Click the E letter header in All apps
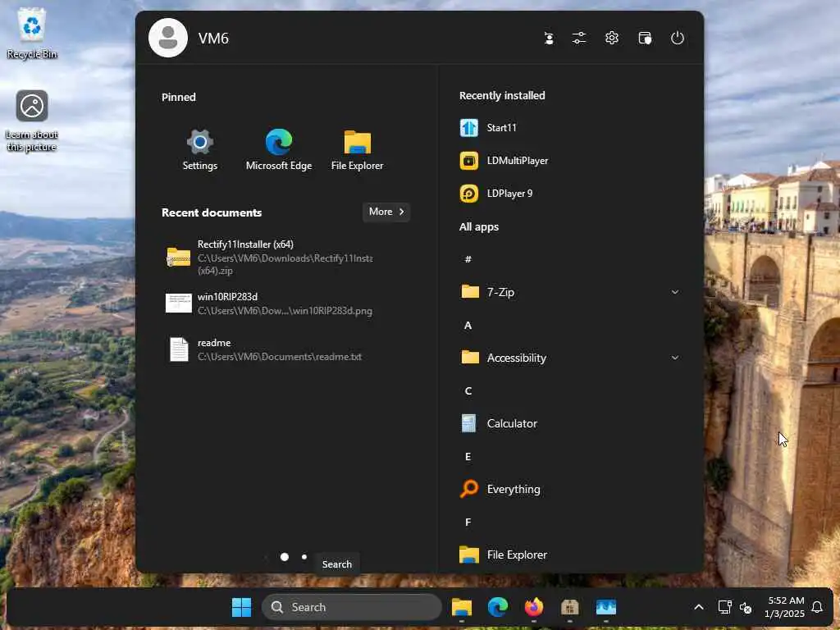 (x=468, y=456)
